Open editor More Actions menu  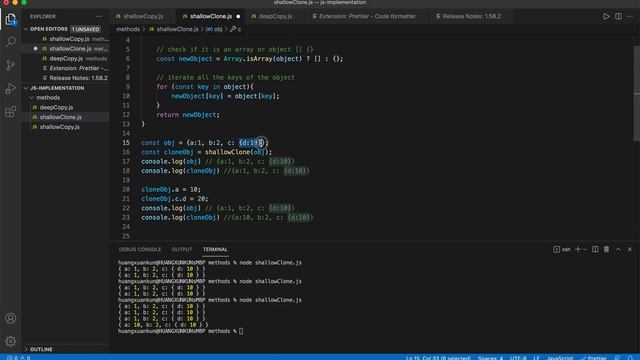(630, 16)
